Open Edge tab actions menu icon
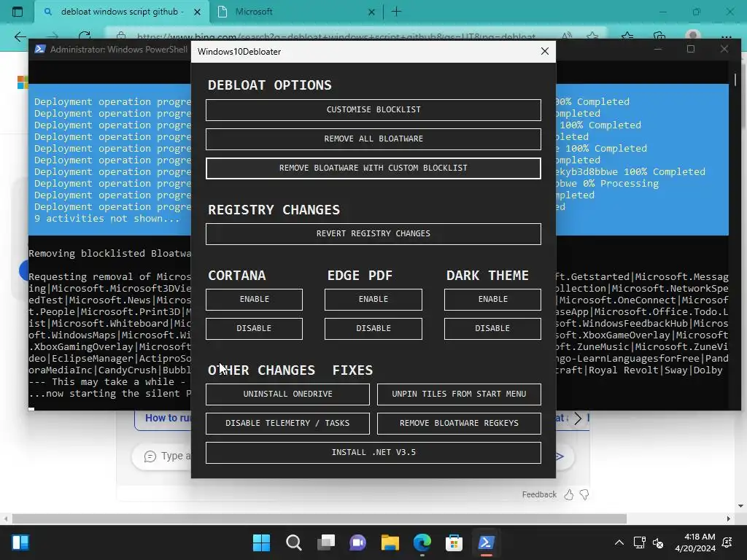747x560 pixels. point(18,12)
